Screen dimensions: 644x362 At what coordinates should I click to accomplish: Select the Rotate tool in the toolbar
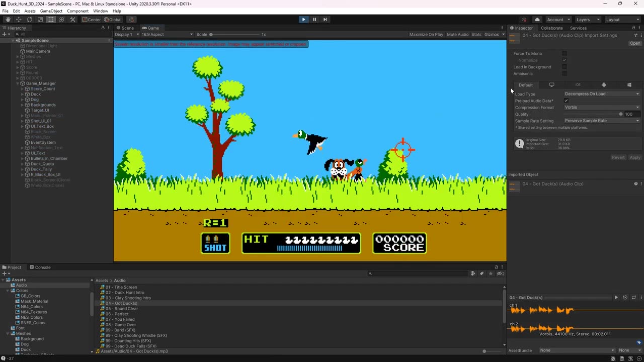[x=29, y=20]
